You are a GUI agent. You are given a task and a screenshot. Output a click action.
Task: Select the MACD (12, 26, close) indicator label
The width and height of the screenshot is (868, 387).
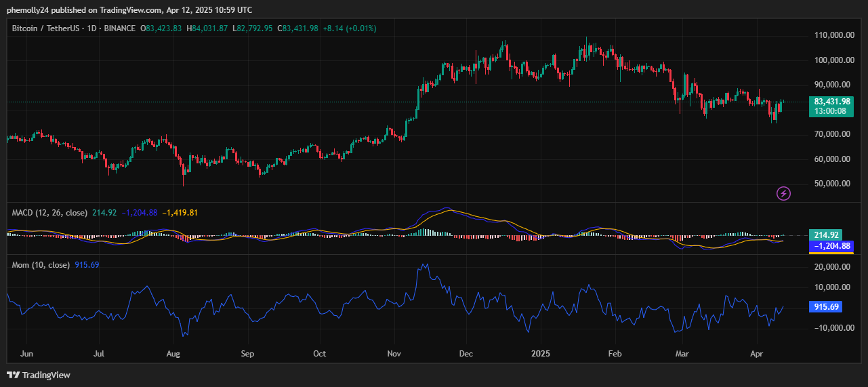[x=49, y=213]
